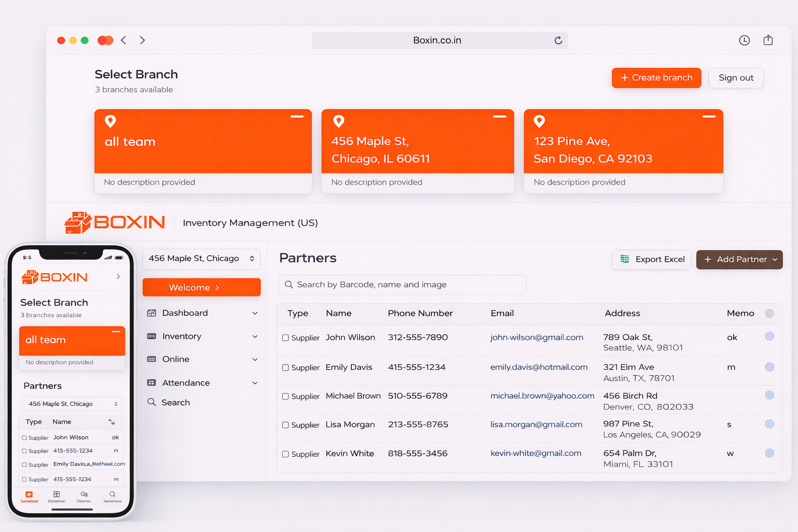Select the Online menu item
798x532 pixels.
pos(176,360)
